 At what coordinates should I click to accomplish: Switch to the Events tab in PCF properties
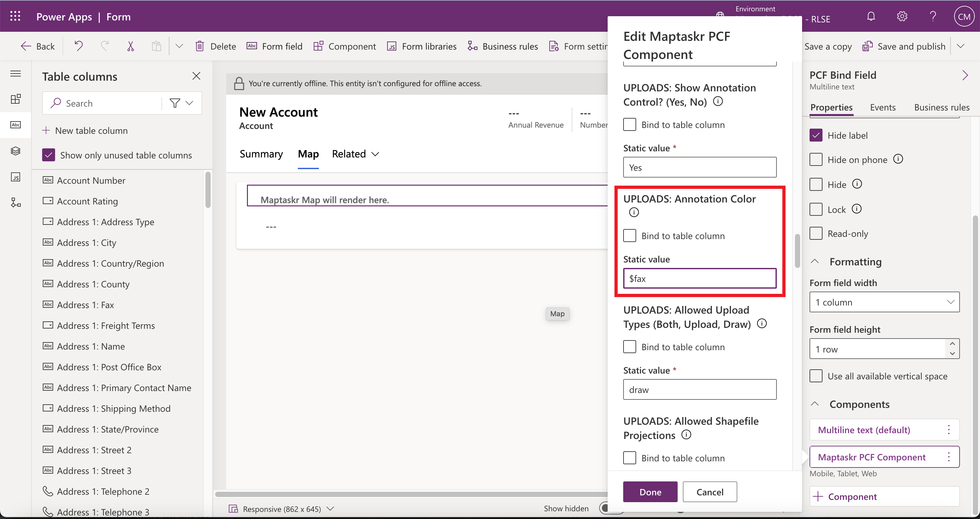pyautogui.click(x=883, y=107)
